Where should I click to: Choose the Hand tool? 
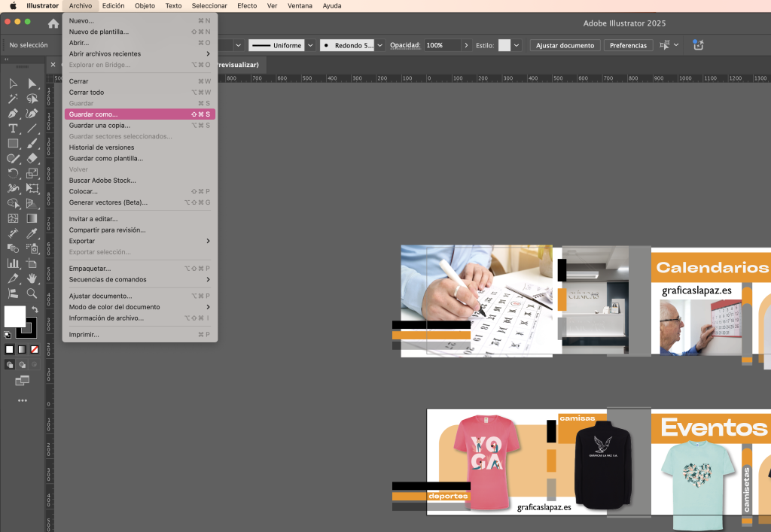pos(32,278)
